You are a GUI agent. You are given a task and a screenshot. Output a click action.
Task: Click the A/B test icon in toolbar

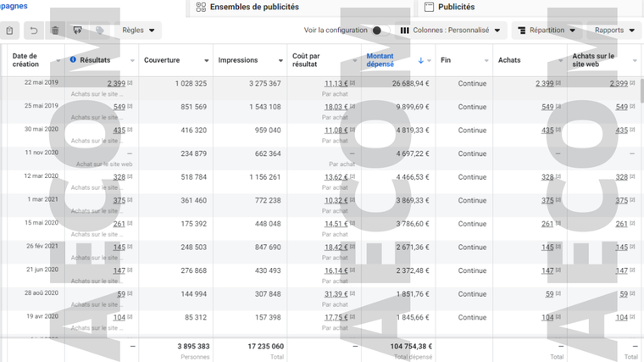coord(78,31)
